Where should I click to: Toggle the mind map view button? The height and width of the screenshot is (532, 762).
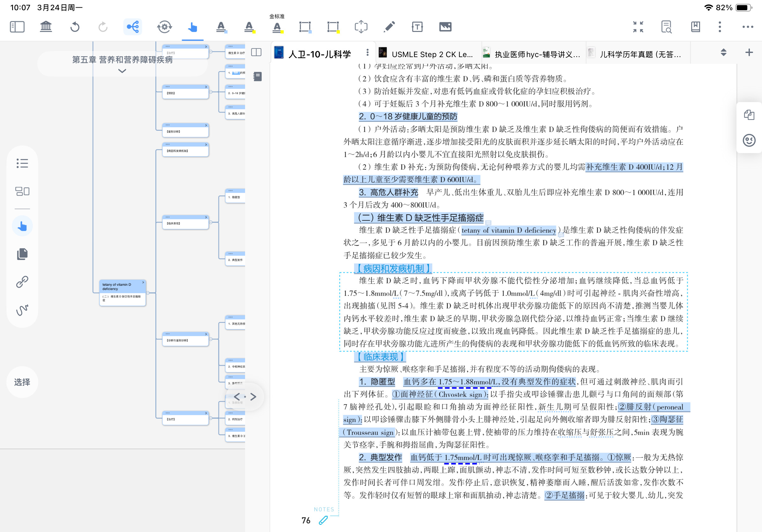pos(133,27)
